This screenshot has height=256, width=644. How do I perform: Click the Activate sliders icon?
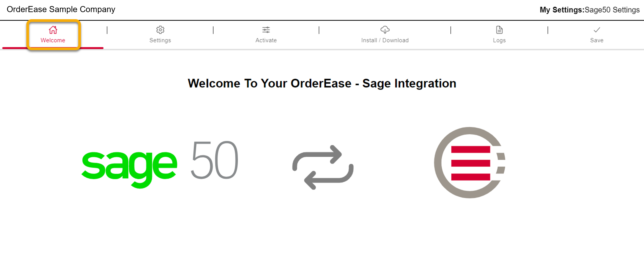tap(266, 29)
